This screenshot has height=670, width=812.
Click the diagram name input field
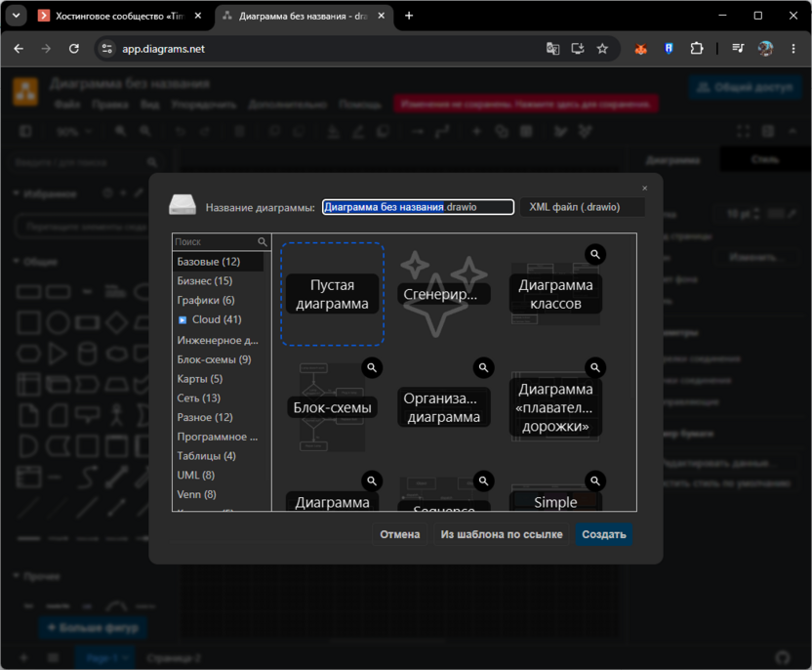418,207
